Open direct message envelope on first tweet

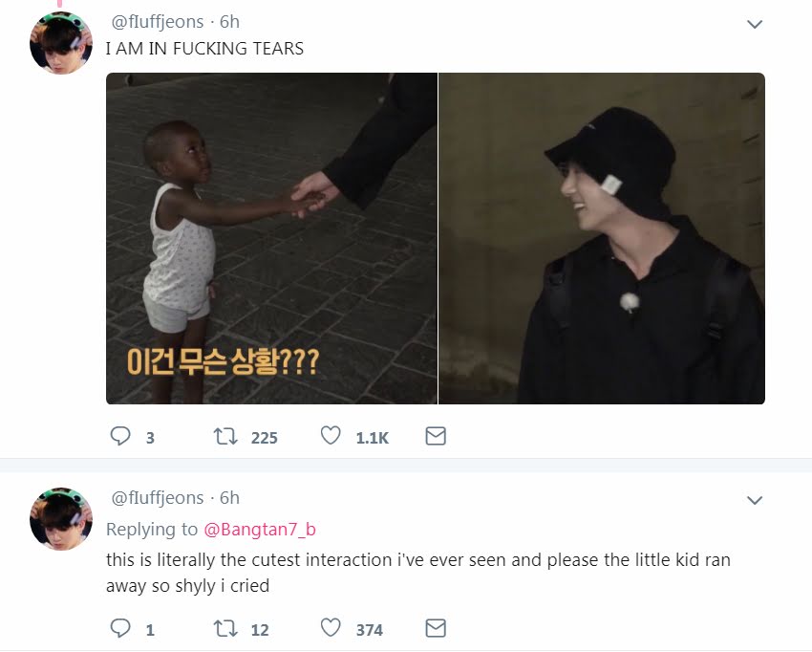[436, 436]
